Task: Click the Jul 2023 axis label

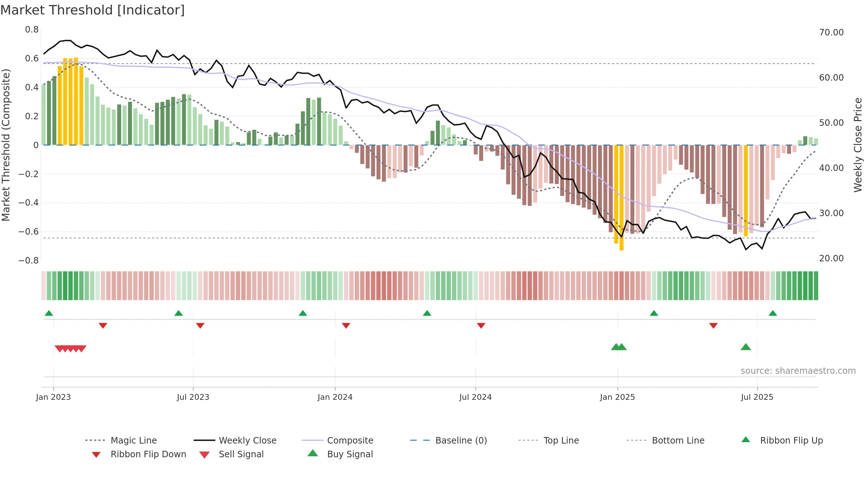Action: click(x=193, y=397)
